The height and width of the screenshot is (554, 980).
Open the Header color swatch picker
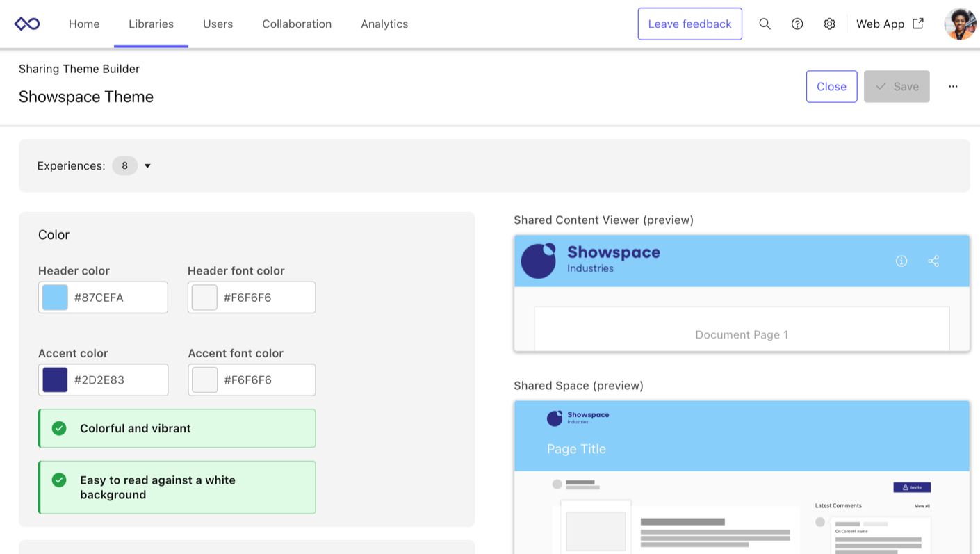54,297
